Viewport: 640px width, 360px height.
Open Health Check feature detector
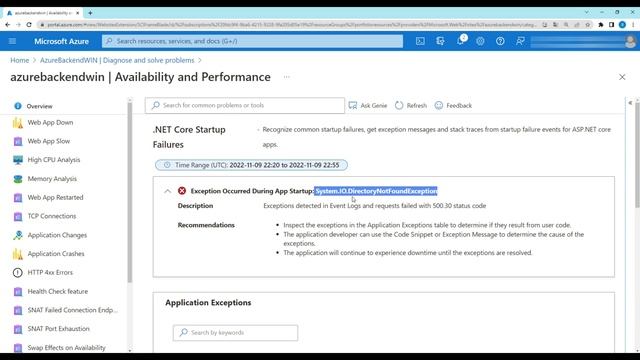[58, 291]
